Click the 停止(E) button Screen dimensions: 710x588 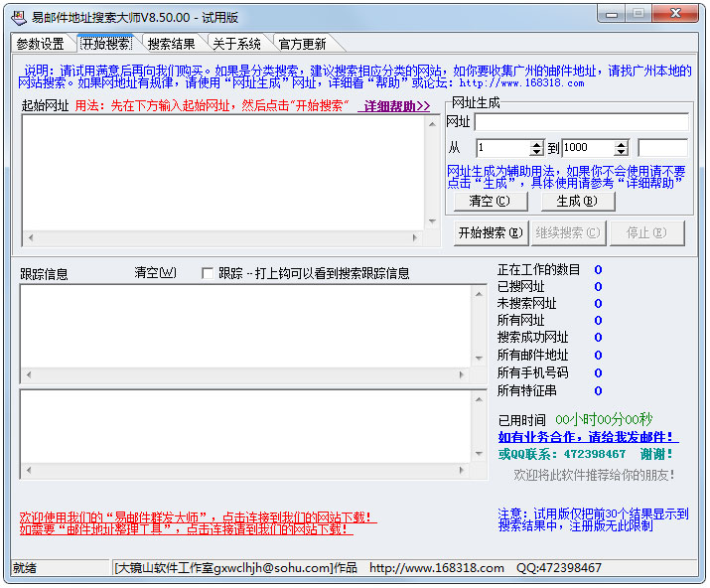646,232
